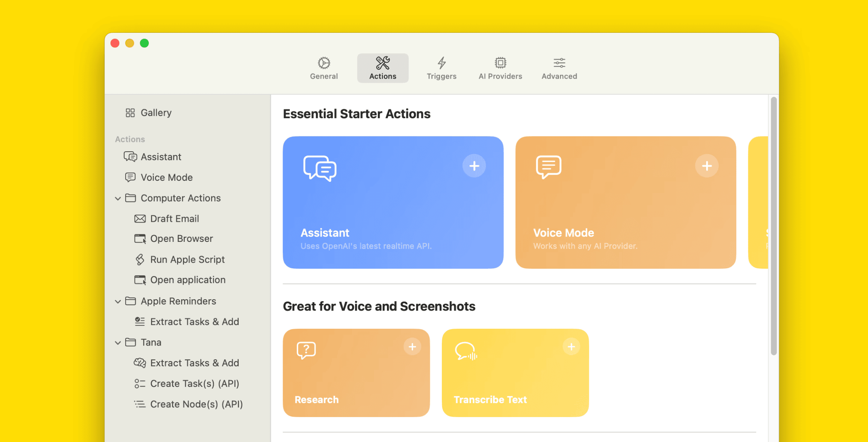The height and width of the screenshot is (442, 868).
Task: Click plus icon on Research card
Action: 412,347
